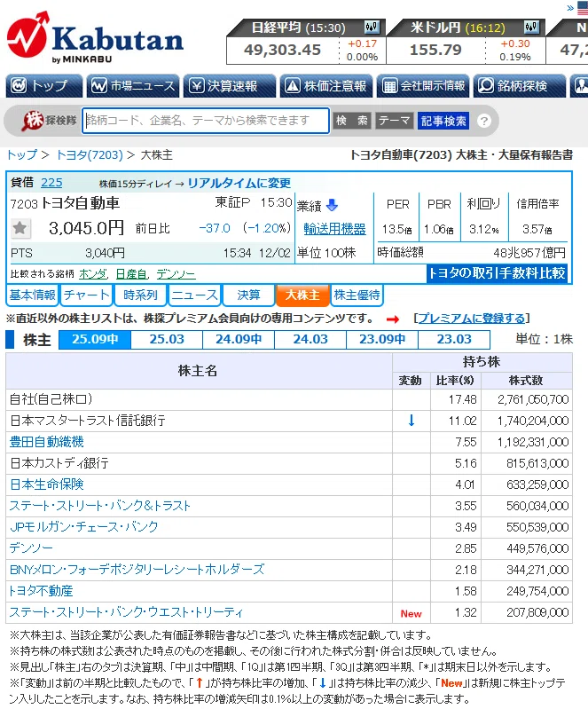Click the テーマ search button
The width and height of the screenshot is (588, 709).
(x=394, y=121)
